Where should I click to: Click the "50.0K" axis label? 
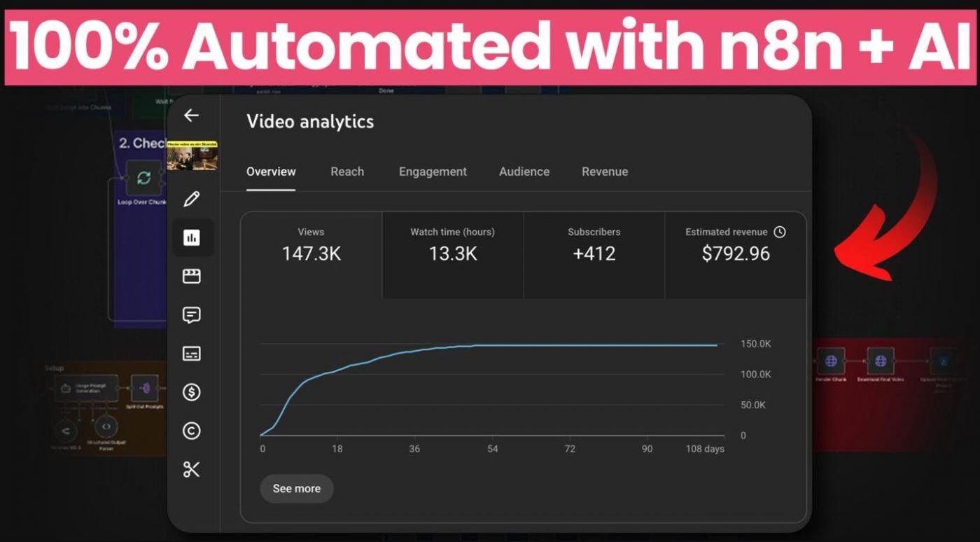click(x=753, y=405)
